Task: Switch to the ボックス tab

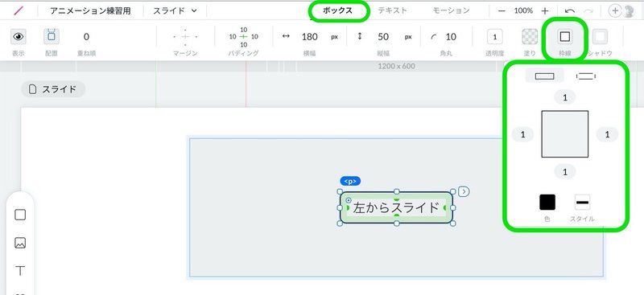Action: click(x=337, y=10)
